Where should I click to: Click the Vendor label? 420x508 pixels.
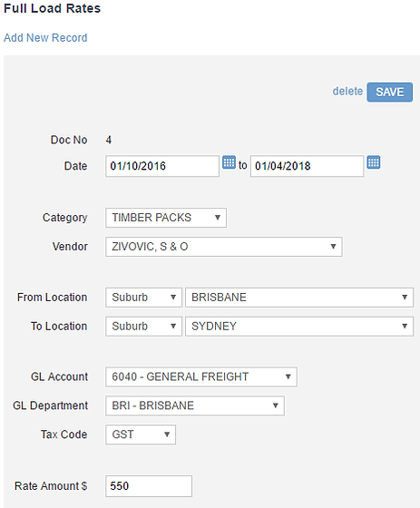[70, 247]
